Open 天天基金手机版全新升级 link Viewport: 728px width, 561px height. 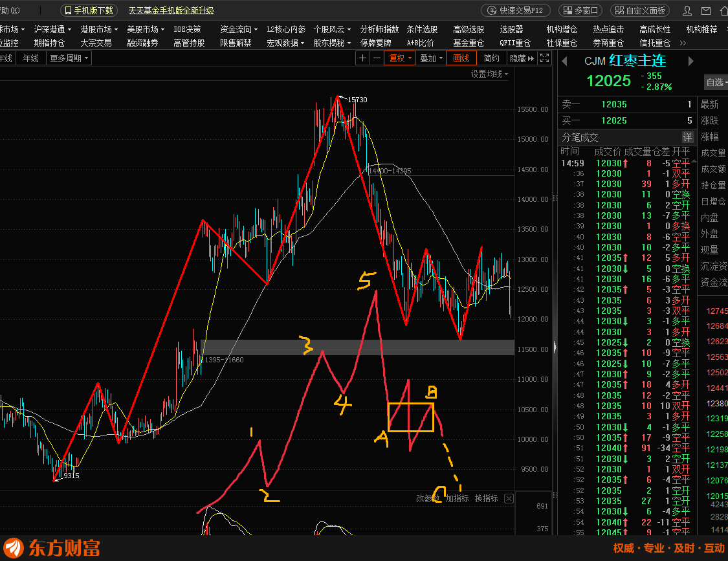click(171, 10)
